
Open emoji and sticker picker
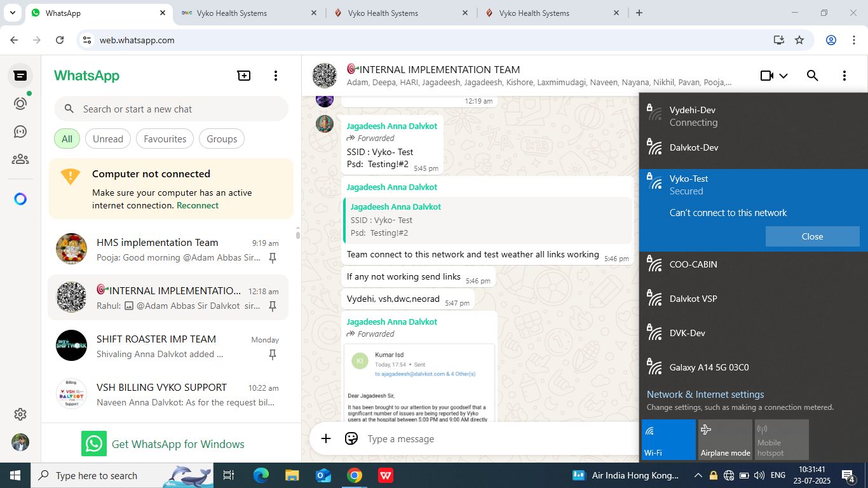pos(351,438)
